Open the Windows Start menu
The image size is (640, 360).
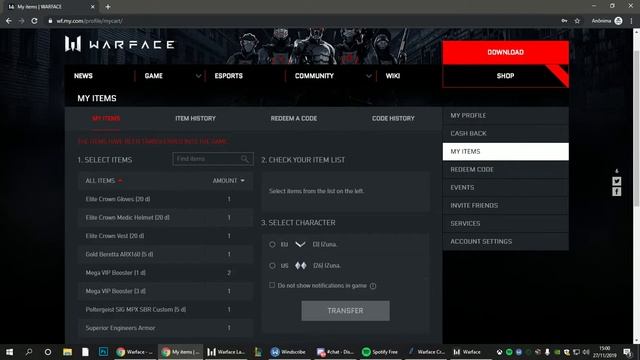pyautogui.click(x=9, y=352)
